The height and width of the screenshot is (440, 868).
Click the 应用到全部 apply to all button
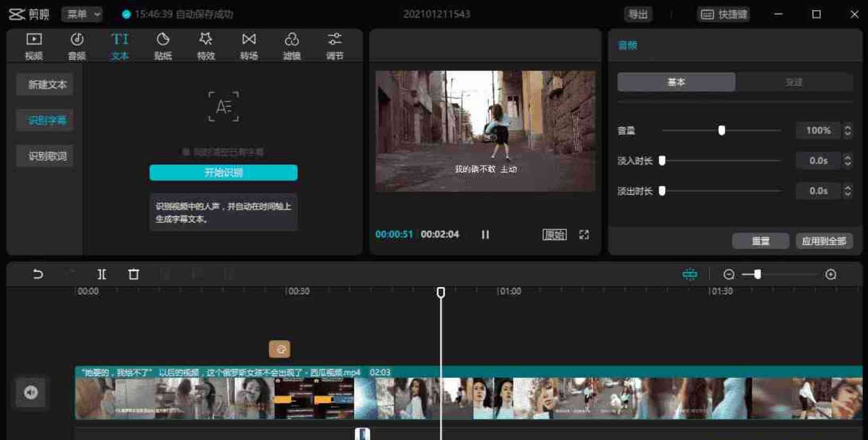coord(824,241)
